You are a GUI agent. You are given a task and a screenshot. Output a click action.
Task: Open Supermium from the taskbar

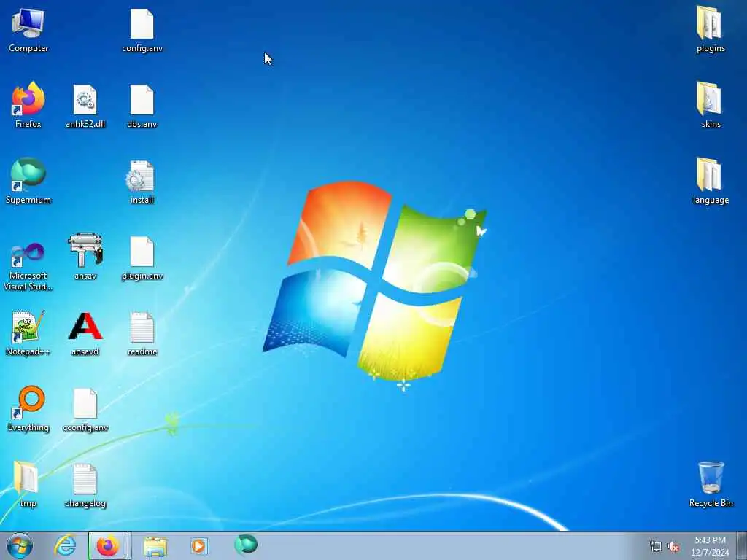[x=246, y=545]
